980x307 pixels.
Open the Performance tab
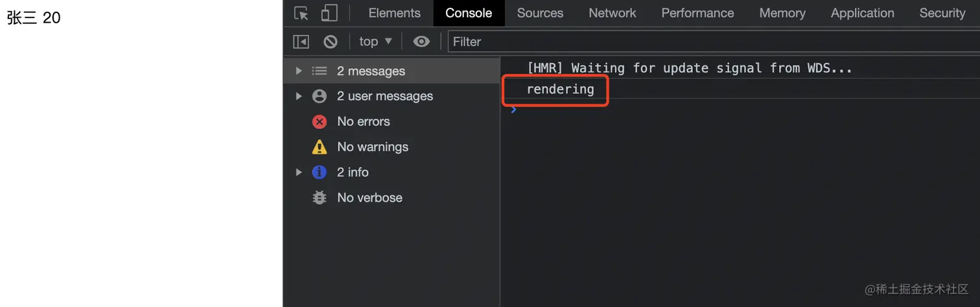point(697,13)
